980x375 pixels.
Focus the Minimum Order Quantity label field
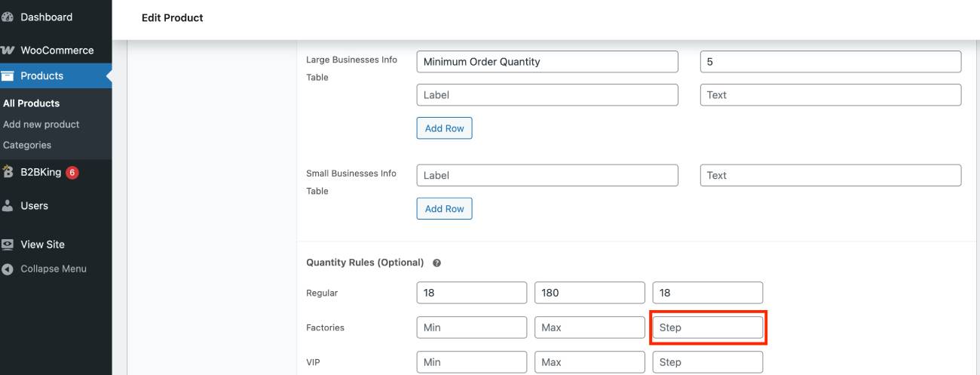pyautogui.click(x=547, y=62)
